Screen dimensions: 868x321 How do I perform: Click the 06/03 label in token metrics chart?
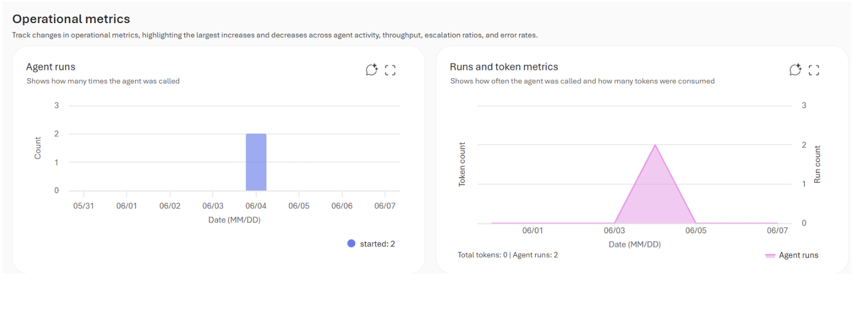coord(614,231)
